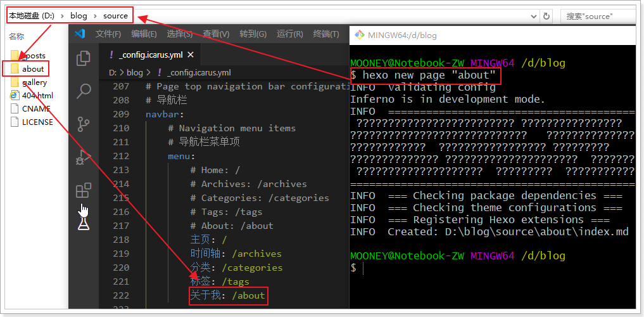Screen dimensions: 644x317
Task: Click D: in the VS Code breadcrumb
Action: pos(113,73)
